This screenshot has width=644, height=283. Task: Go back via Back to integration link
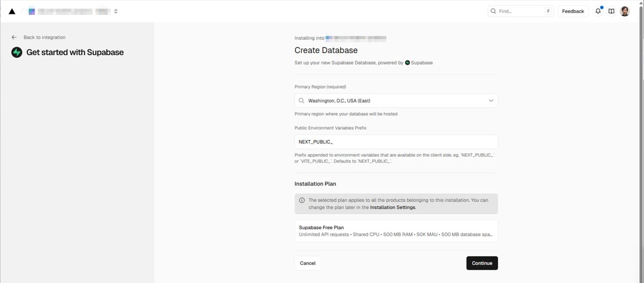pos(44,37)
